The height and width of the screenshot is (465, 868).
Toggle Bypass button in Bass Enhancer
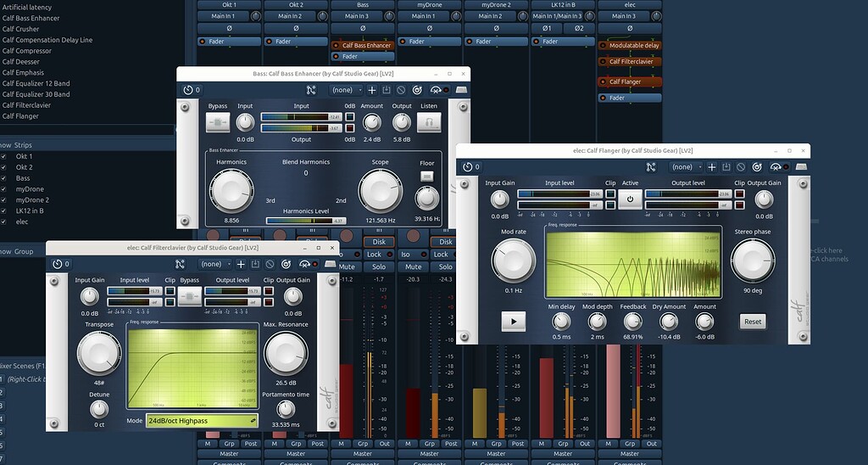[218, 122]
